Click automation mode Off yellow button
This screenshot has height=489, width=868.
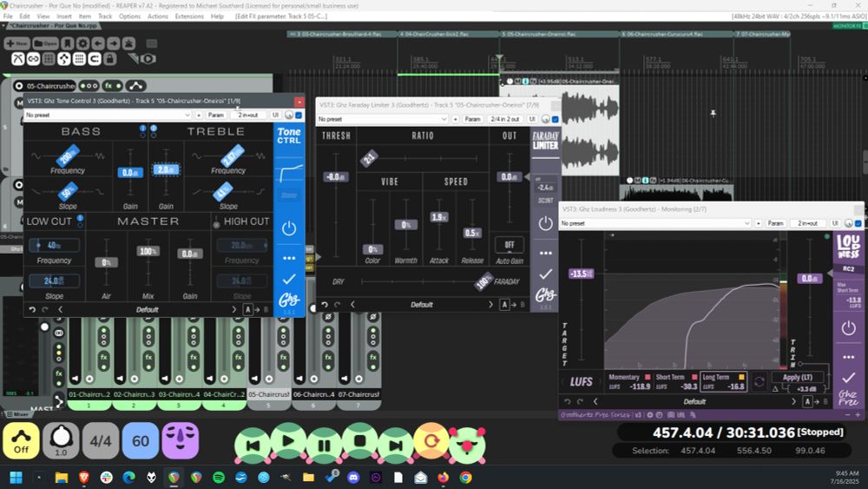tap(21, 441)
